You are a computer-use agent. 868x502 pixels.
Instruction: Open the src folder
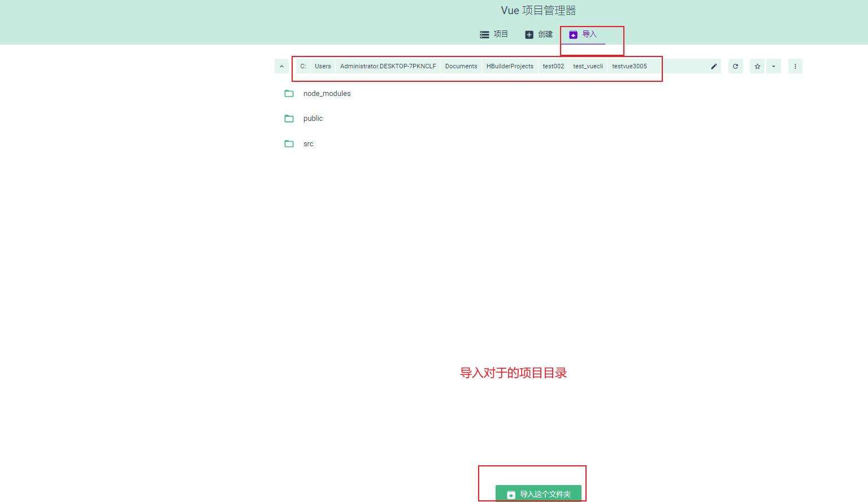(x=538, y=143)
